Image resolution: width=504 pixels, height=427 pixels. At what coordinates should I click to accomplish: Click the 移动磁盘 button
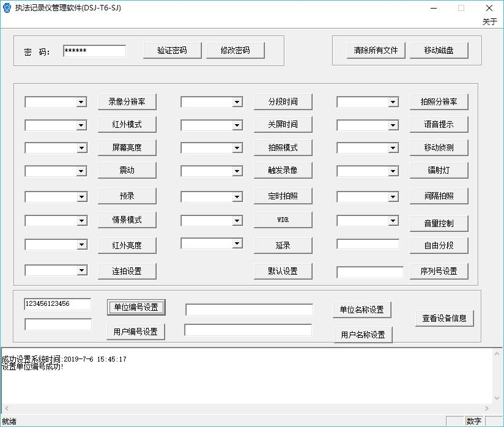click(x=439, y=50)
